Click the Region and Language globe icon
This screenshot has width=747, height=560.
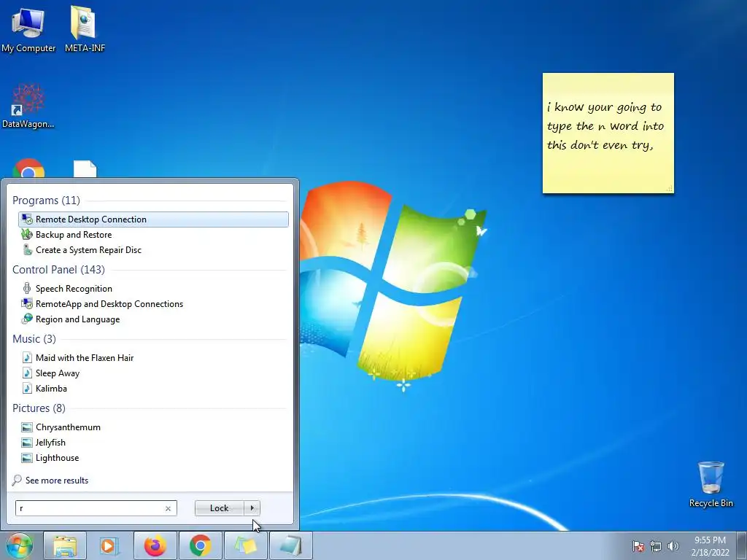click(x=27, y=319)
